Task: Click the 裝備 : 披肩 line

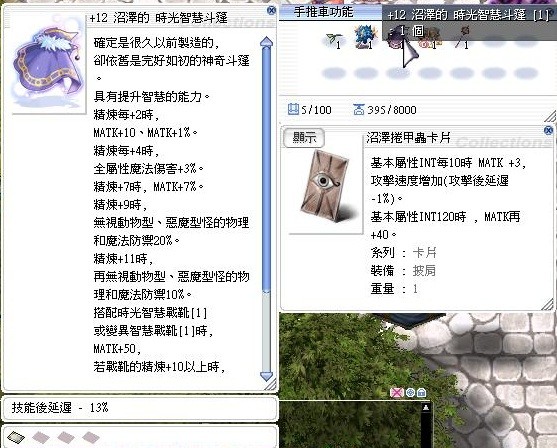Action: point(403,271)
